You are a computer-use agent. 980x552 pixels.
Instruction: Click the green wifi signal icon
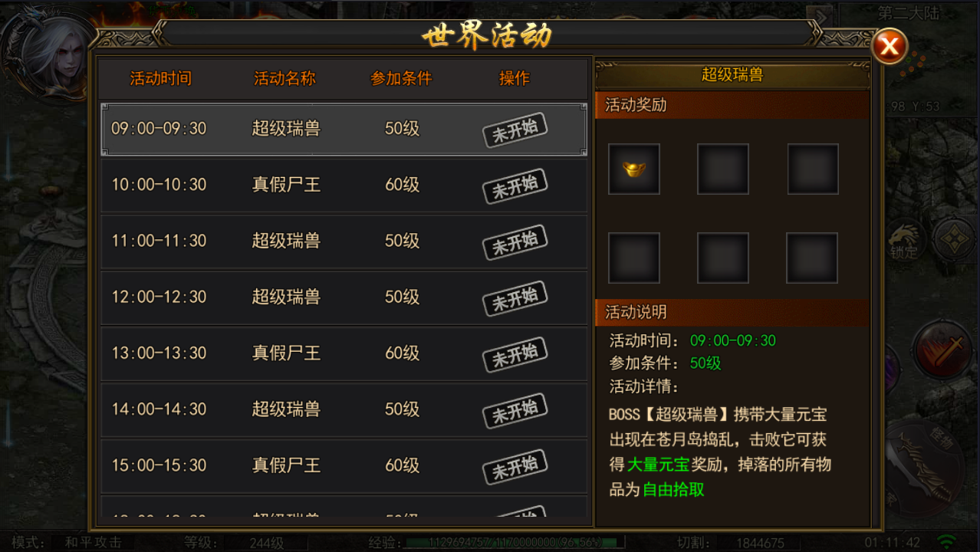[948, 542]
